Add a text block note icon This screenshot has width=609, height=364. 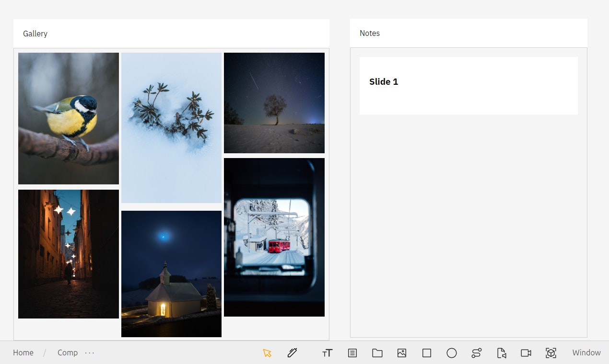click(352, 353)
